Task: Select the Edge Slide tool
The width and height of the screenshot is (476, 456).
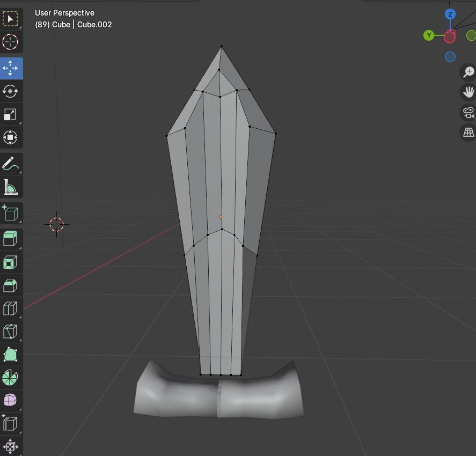Action: coord(11,423)
